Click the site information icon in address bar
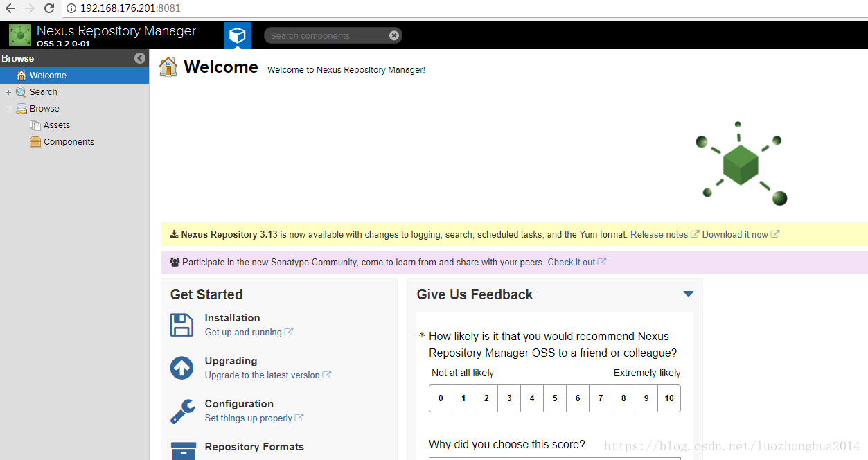868x460 pixels. pos(71,8)
